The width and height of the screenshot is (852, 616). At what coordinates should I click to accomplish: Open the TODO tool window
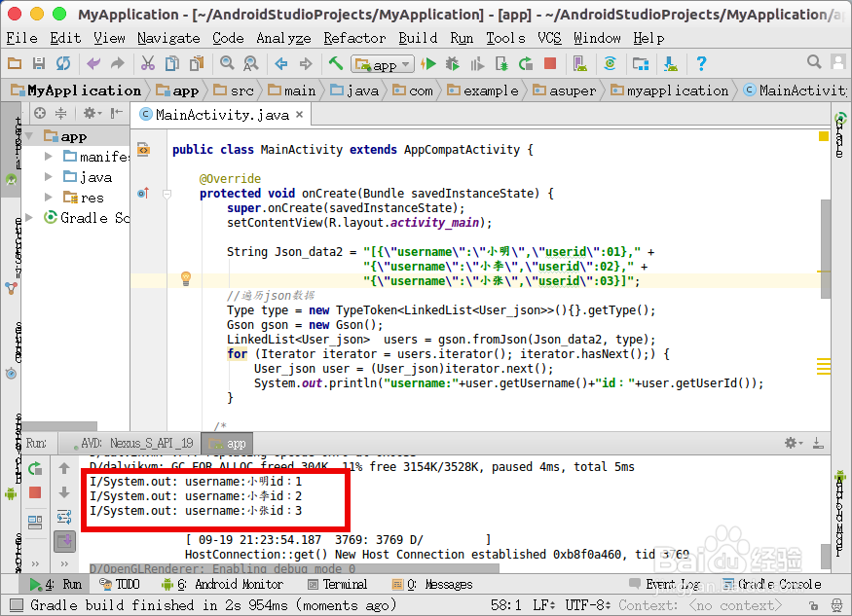pyautogui.click(x=120, y=585)
